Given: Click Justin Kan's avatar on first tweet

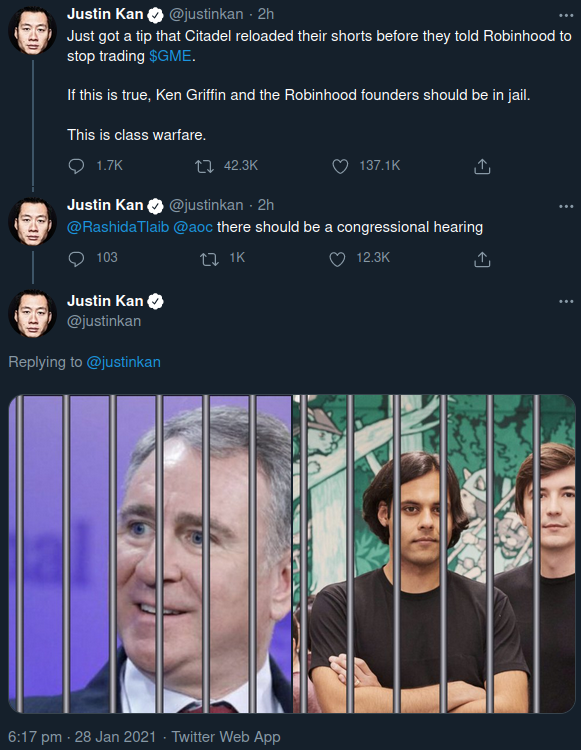Looking at the screenshot, I should click(33, 30).
